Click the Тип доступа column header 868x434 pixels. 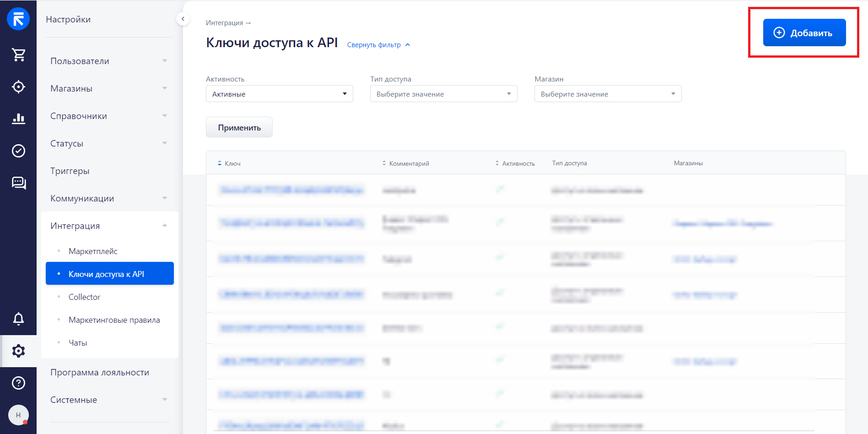coord(569,163)
